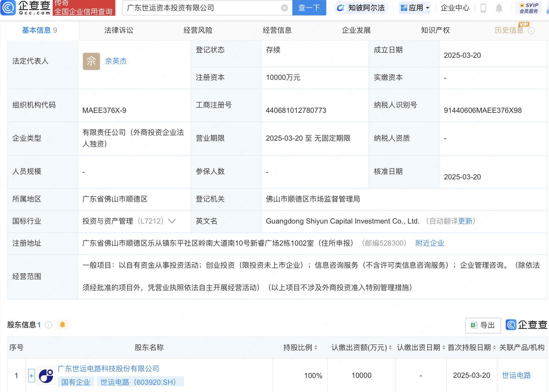Image resolution: width=549 pixels, height=392 pixels.
Task: Click the 国有企业 tag
Action: pos(76,382)
